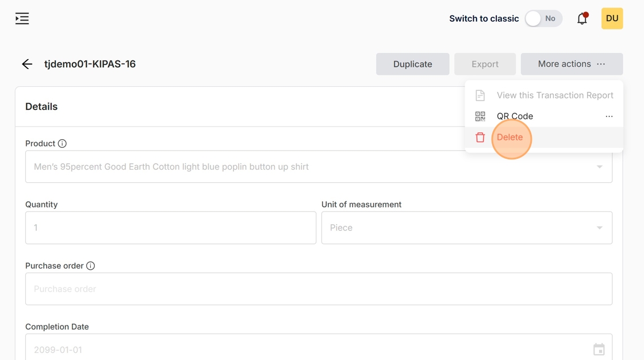Choose View this Transaction Report

coord(554,95)
